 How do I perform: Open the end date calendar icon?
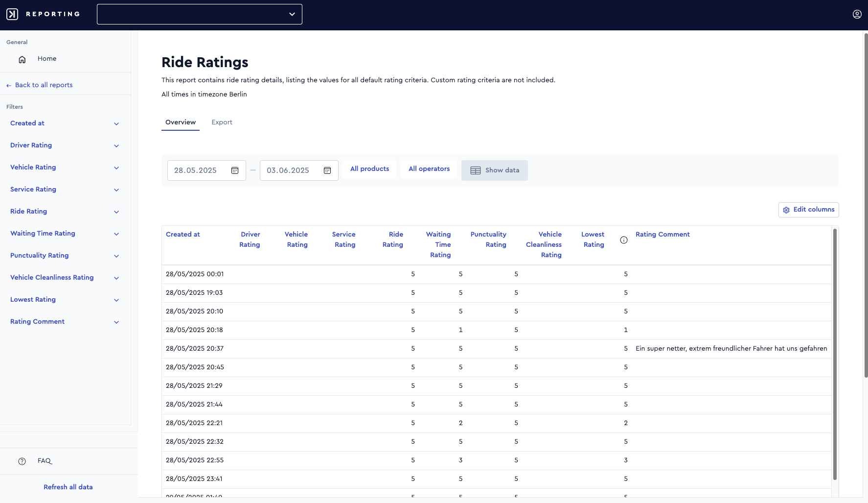(327, 170)
